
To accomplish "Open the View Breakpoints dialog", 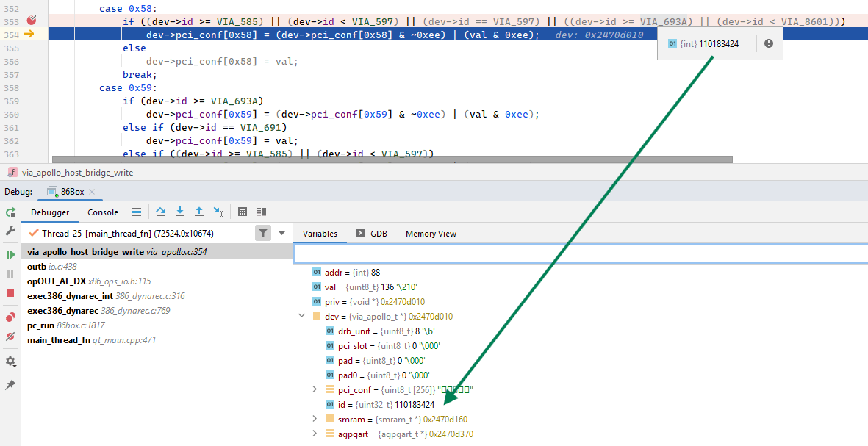I will (10, 316).
